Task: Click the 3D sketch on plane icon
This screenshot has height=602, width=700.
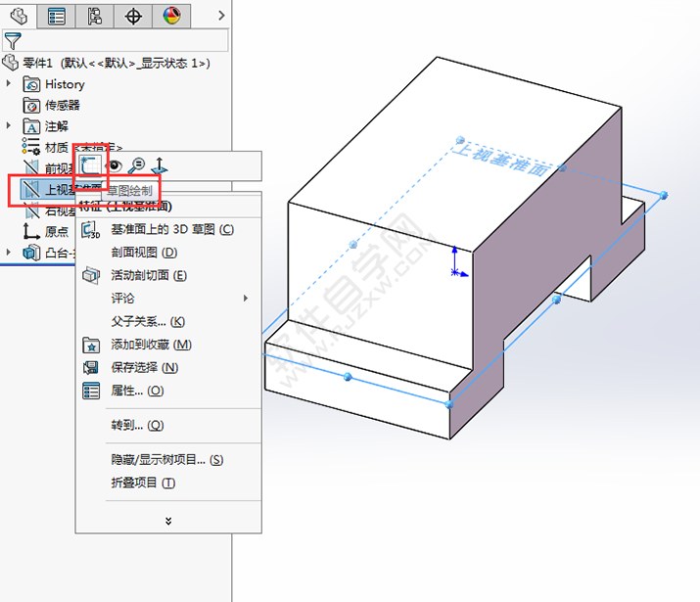Action: (x=91, y=230)
